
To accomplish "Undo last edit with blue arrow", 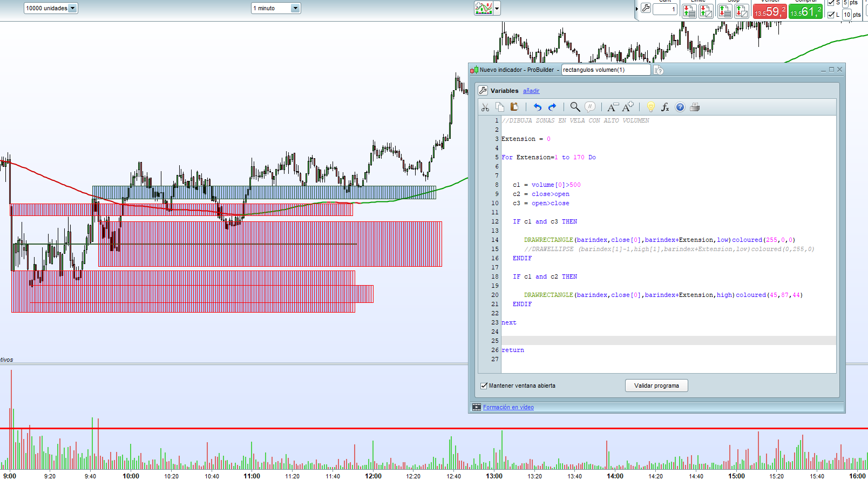I will [537, 107].
